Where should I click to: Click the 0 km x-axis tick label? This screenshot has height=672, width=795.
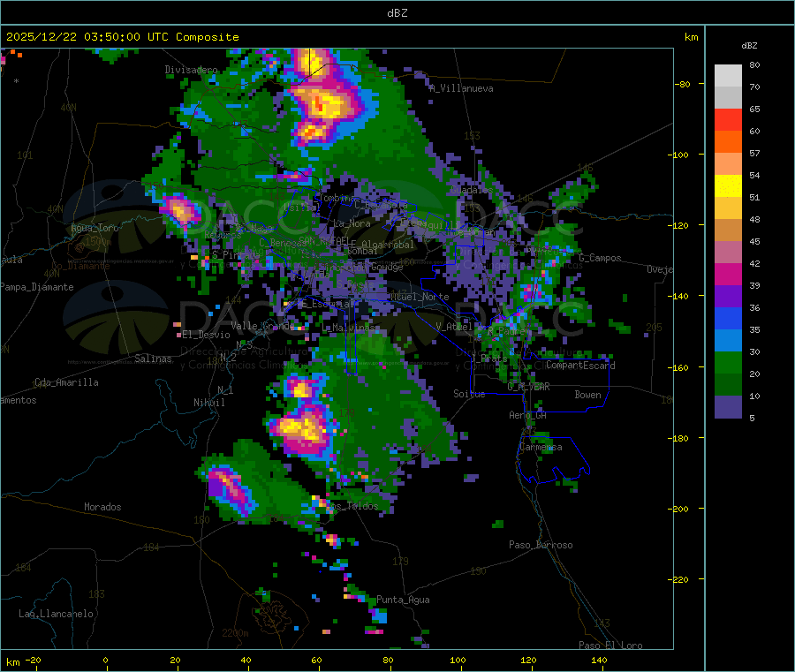105,660
